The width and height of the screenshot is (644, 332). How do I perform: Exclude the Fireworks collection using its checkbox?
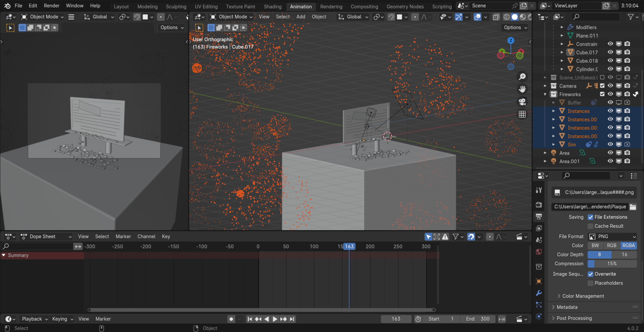pyautogui.click(x=602, y=94)
